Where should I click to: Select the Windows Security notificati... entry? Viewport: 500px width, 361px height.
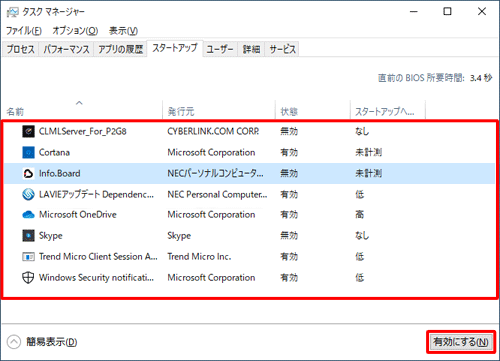pos(96,277)
